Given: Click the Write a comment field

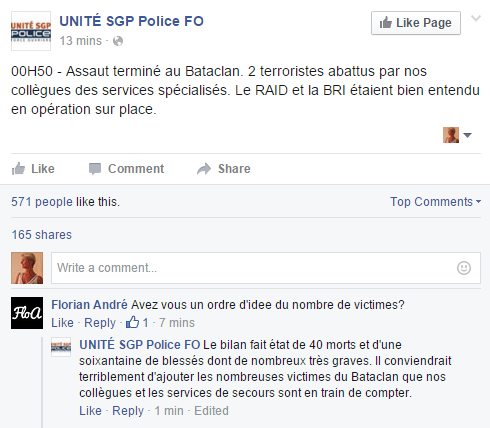Looking at the screenshot, I should coord(266,268).
